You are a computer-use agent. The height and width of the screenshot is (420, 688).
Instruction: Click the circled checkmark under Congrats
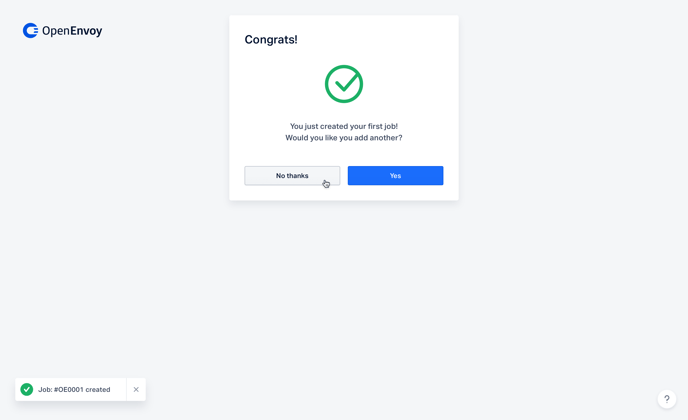click(x=344, y=84)
